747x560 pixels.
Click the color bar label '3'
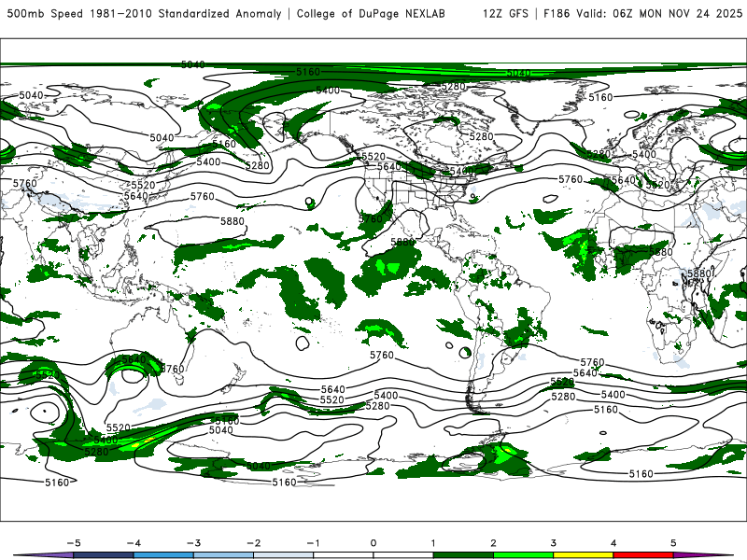(553, 543)
